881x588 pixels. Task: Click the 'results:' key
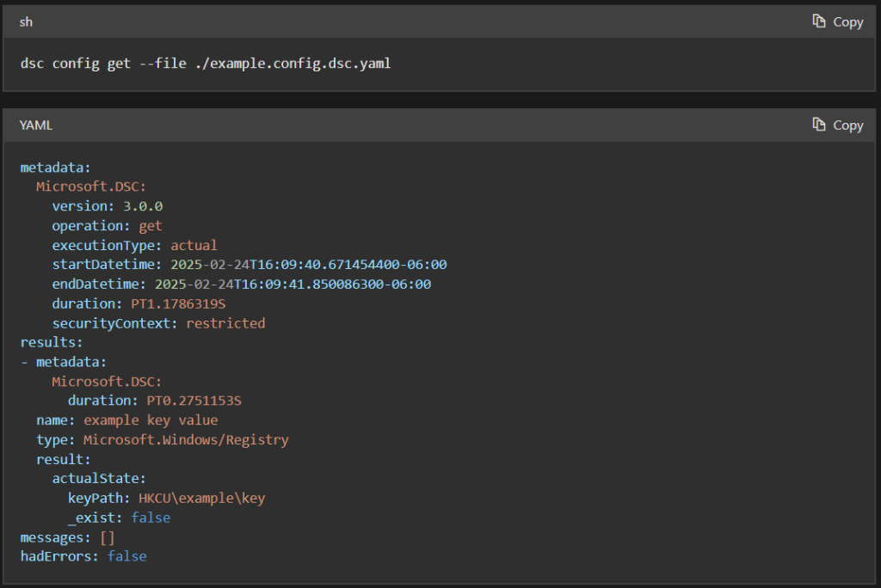52,343
